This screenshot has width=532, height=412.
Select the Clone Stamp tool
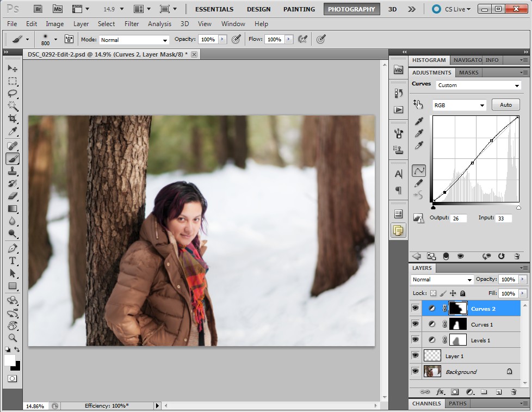13,171
